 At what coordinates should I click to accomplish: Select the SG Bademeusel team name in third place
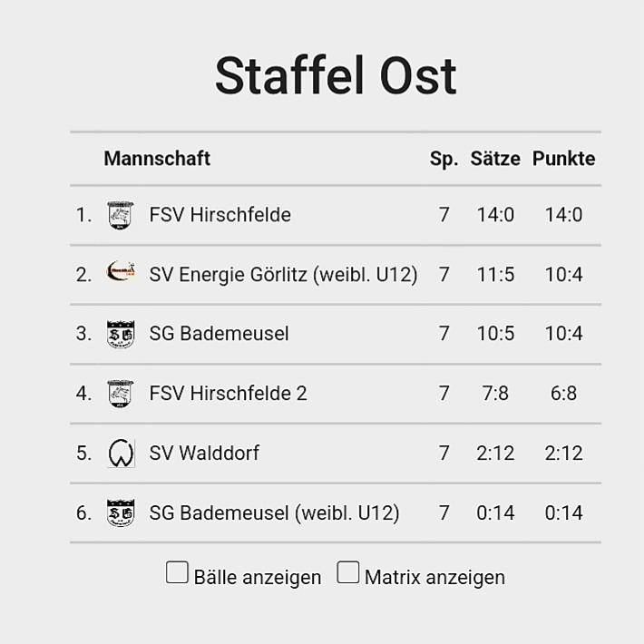coord(219,334)
